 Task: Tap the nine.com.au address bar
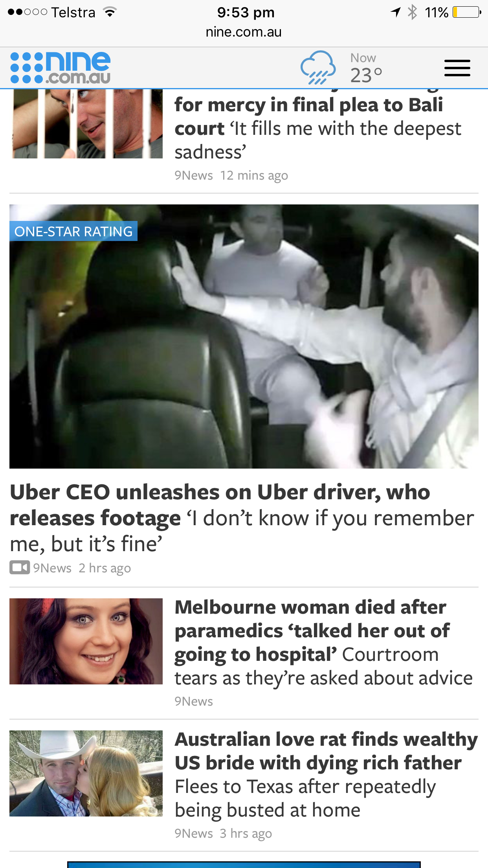(x=244, y=32)
